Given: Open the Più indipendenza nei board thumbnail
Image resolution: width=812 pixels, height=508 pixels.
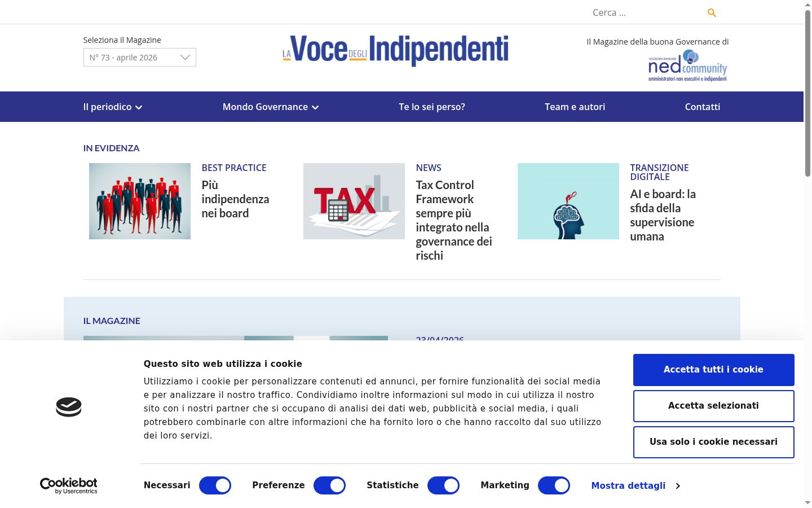Looking at the screenshot, I should pyautogui.click(x=140, y=201).
